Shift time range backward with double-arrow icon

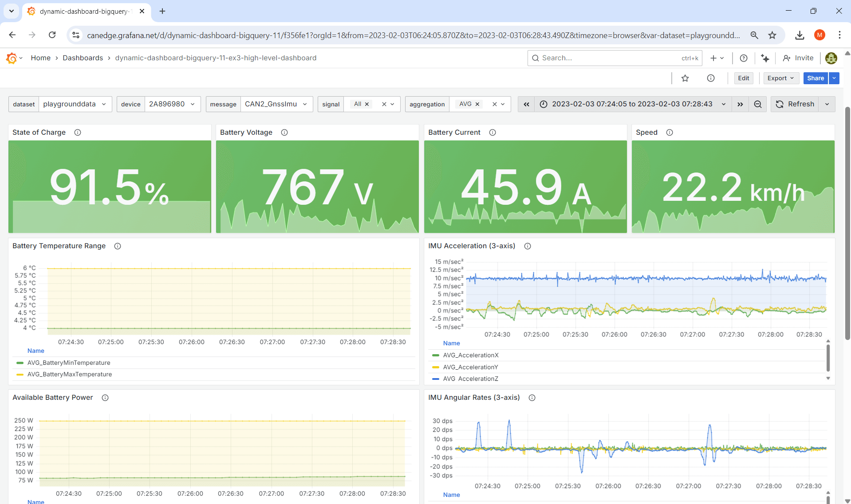click(x=526, y=104)
